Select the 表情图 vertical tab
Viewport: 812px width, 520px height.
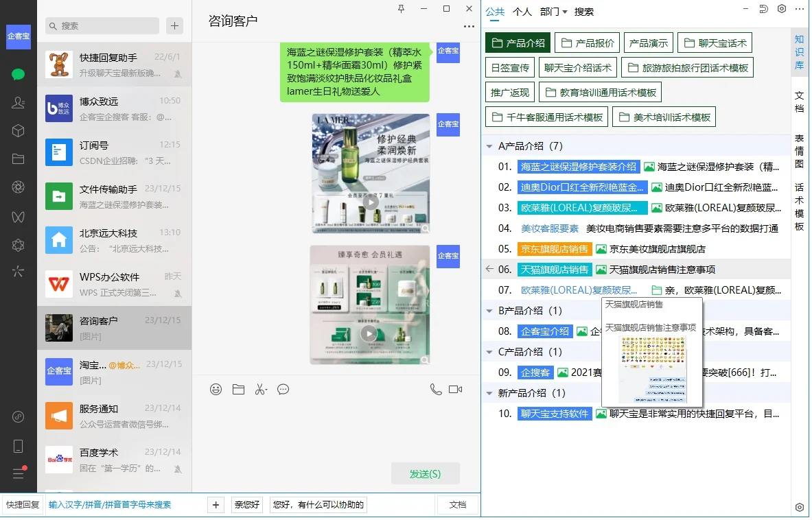point(800,152)
